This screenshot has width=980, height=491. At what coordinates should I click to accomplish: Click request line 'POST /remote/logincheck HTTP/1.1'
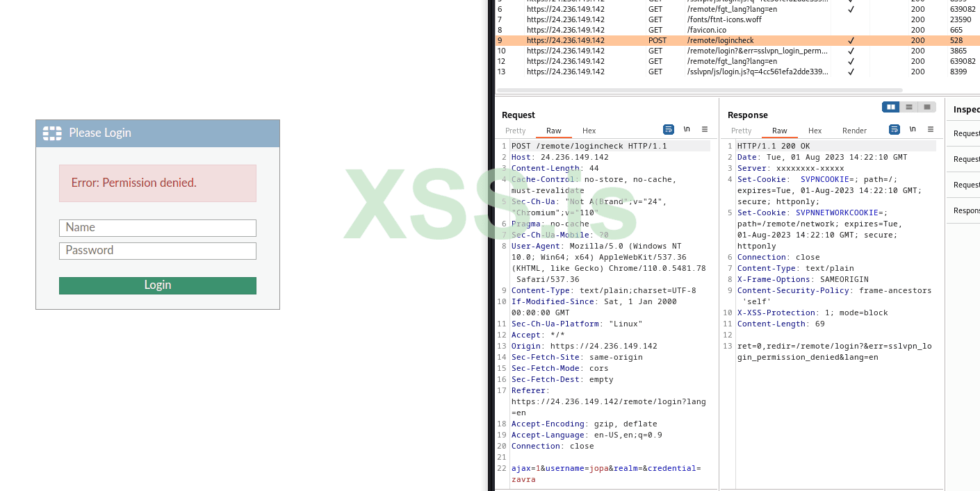[x=589, y=146]
